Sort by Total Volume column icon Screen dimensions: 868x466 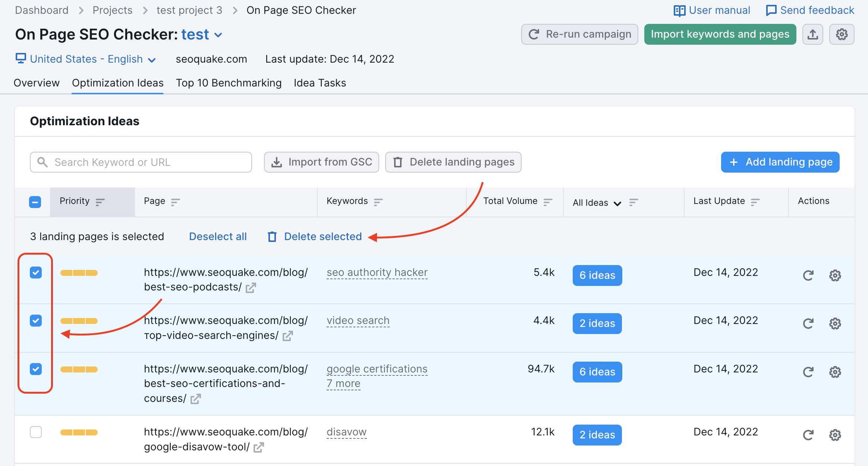tap(548, 202)
